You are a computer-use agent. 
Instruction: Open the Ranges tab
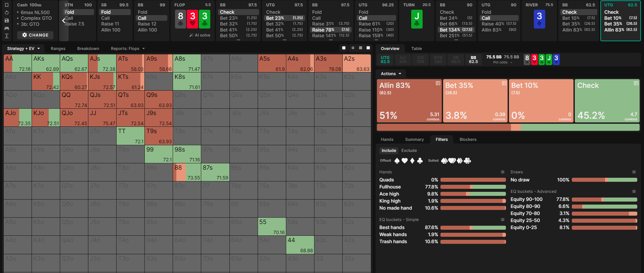coord(58,49)
